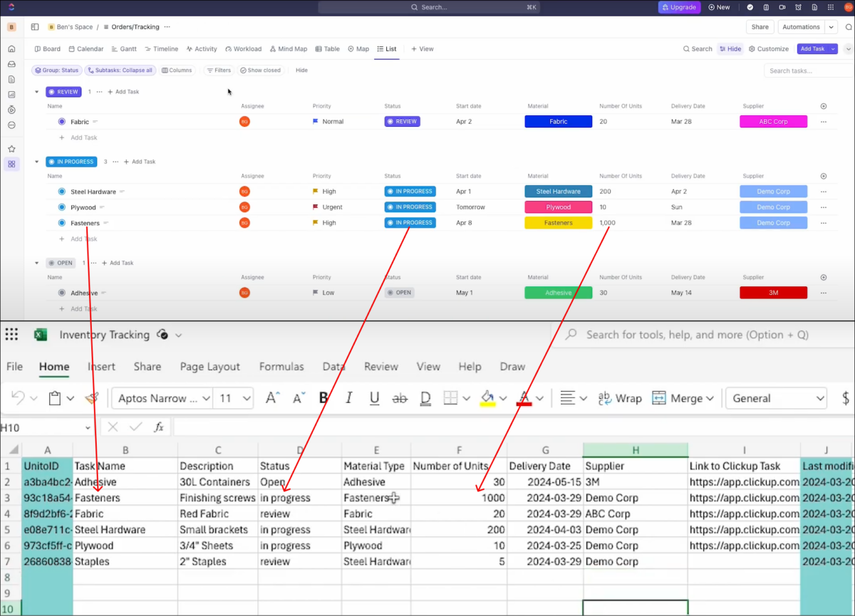Click the Upgrade button in ClickUp
Viewport: 855px width, 616px height.
coord(679,7)
